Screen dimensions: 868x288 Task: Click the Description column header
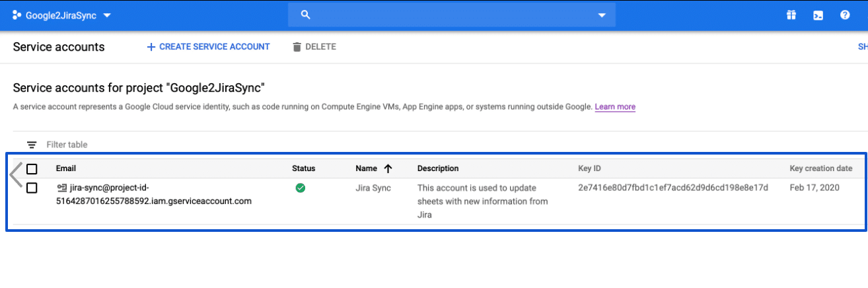coord(438,168)
